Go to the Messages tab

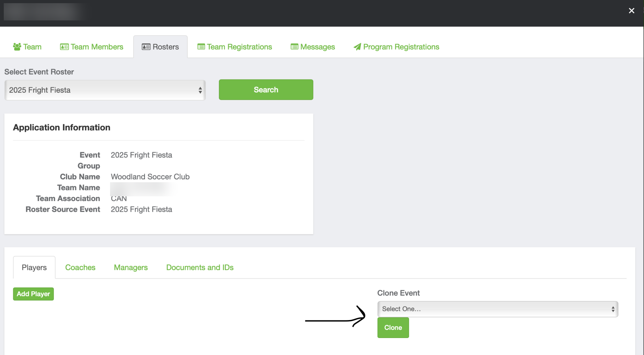pyautogui.click(x=313, y=47)
